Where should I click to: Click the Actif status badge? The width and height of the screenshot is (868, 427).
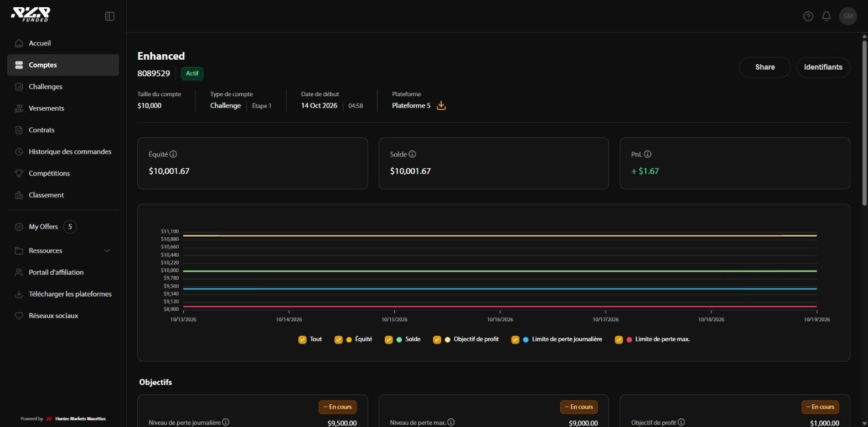(x=192, y=73)
